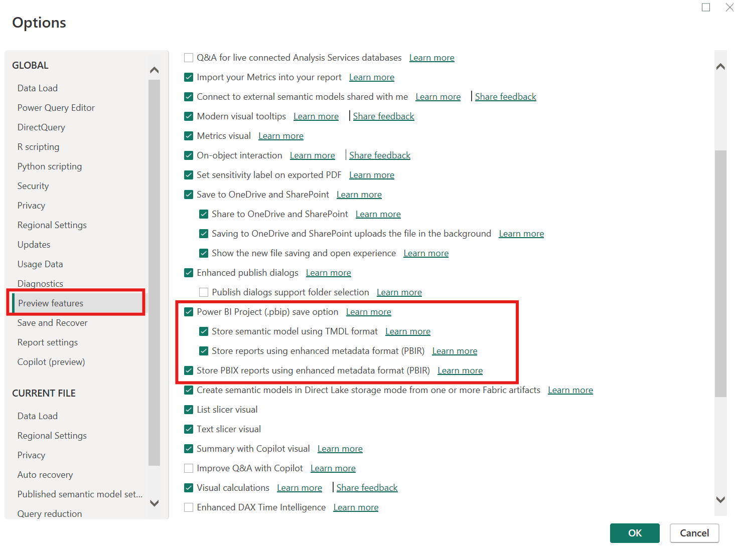
Task: Turn on Enhanced DAX Time Intelligence
Action: pyautogui.click(x=189, y=507)
